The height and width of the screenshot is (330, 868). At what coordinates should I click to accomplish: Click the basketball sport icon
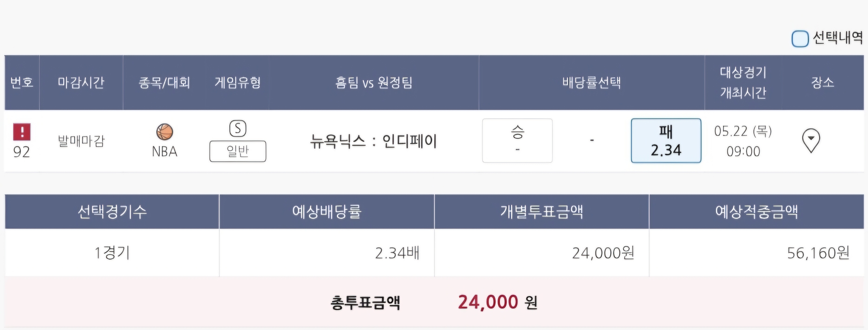pos(164,132)
